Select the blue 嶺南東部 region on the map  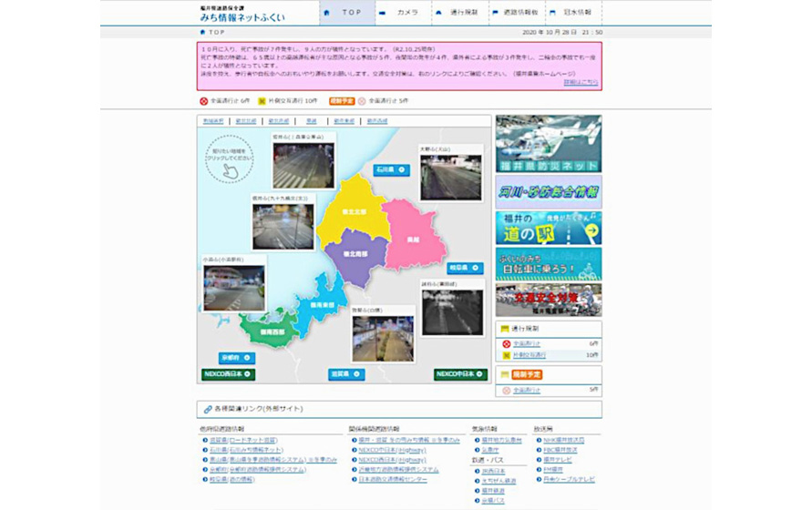322,305
